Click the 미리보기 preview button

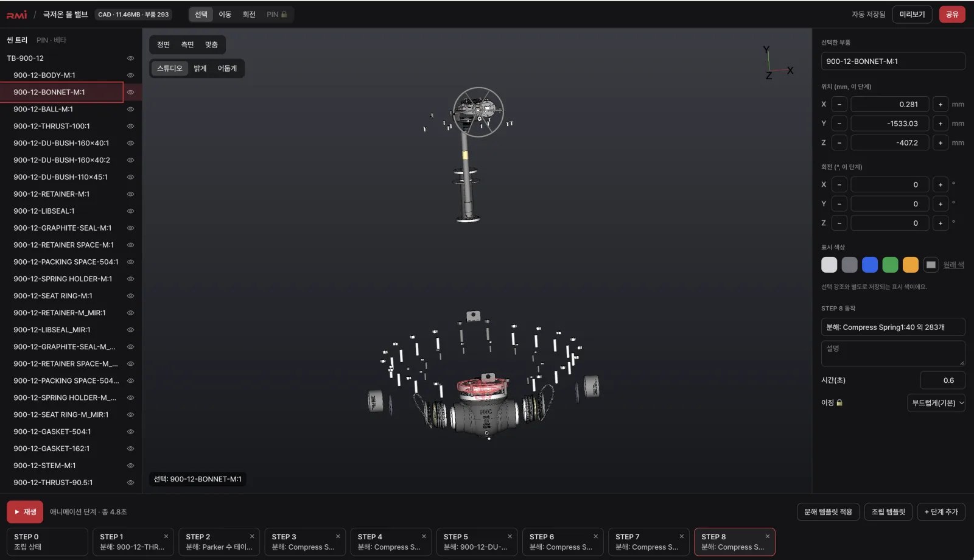912,15
